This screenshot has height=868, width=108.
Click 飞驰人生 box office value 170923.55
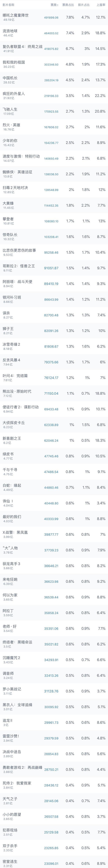click(51, 112)
